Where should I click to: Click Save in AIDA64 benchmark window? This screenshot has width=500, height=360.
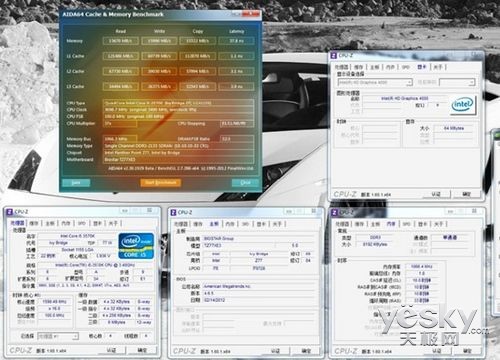pos(76,183)
